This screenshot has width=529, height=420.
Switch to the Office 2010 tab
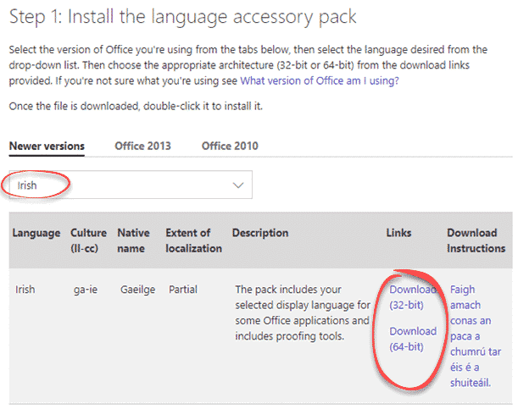tap(230, 146)
